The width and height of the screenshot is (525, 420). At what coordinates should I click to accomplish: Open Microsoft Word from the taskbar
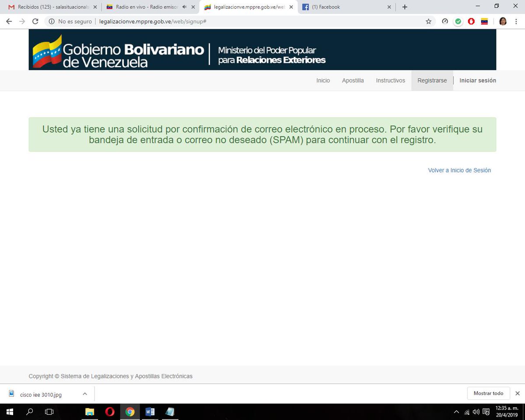pos(150,412)
